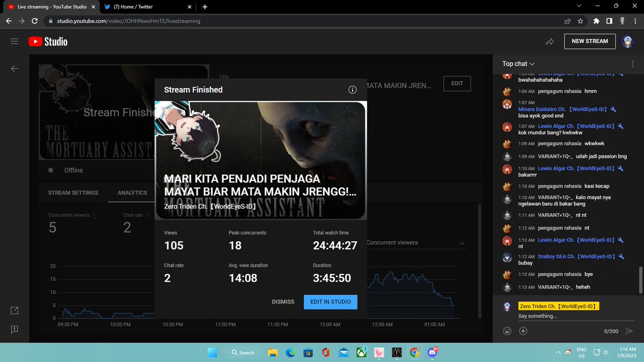Screen dimensions: 644x362
Task: Click Lewin Algar Ch. name on 'bakarrrr' message
Action: (x=576, y=168)
